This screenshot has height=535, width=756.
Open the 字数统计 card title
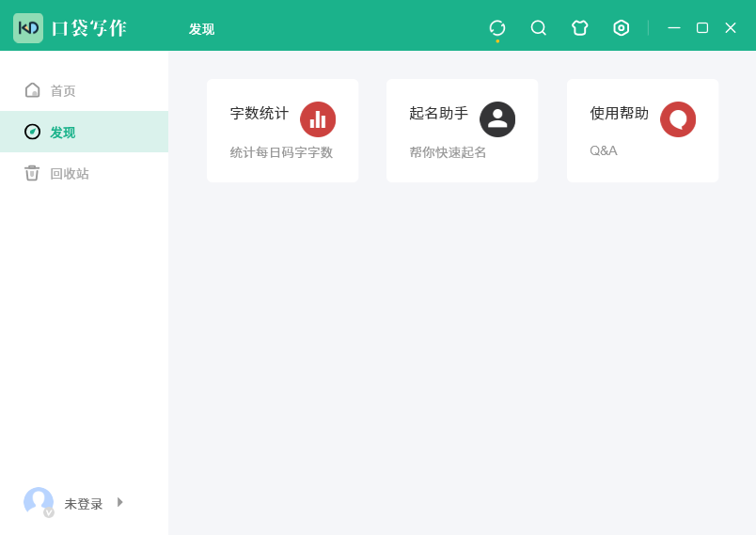260,113
